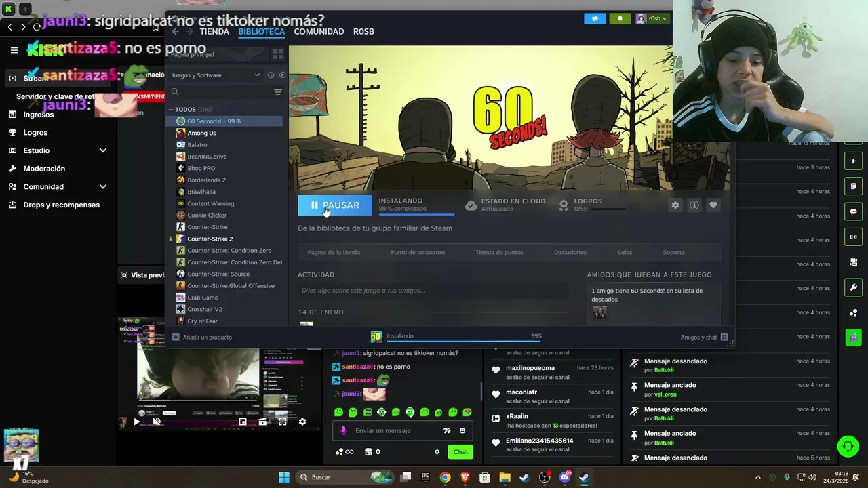Open Epic Games Launcher from the taskbar
The width and height of the screenshot is (868, 488).
click(x=425, y=477)
